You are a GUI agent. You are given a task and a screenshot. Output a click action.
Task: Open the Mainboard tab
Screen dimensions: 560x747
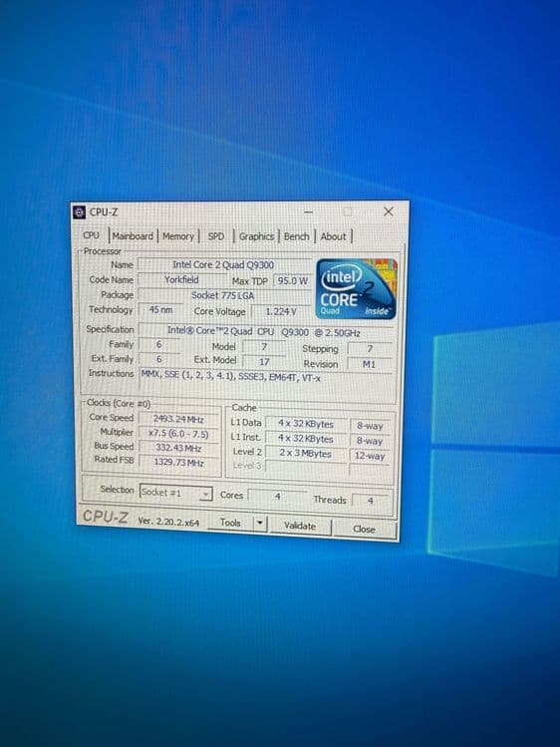tap(133, 235)
